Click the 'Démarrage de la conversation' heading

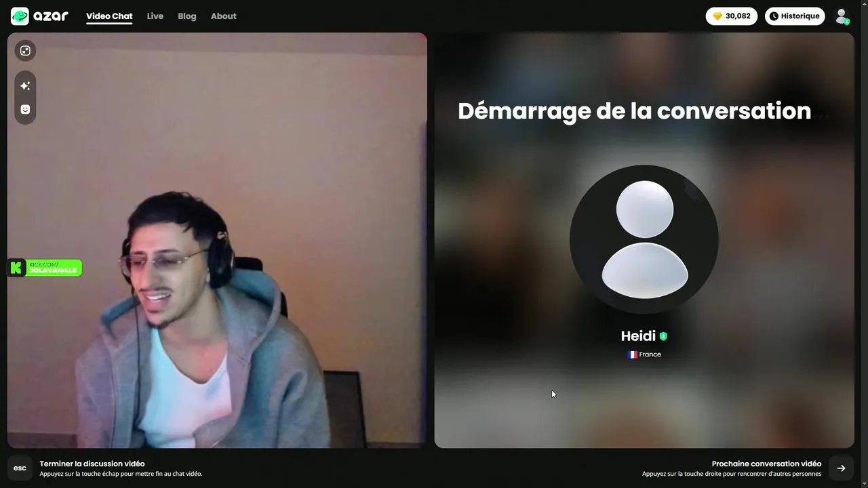point(634,110)
